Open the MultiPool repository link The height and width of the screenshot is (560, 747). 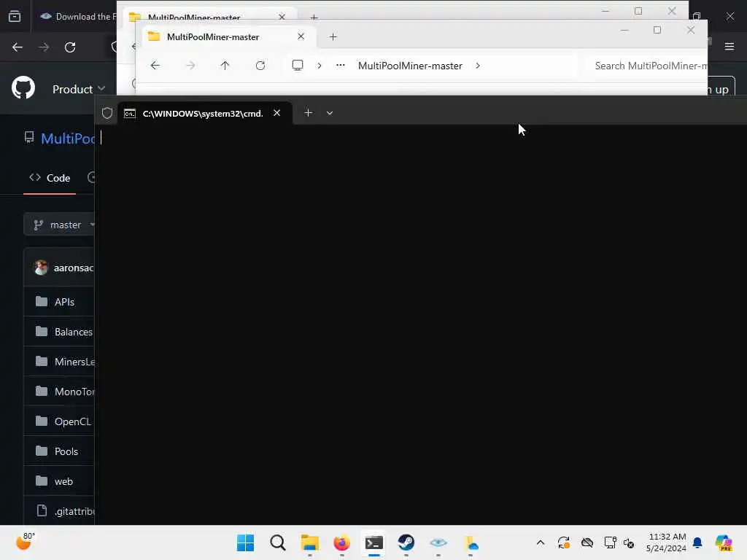[68, 139]
